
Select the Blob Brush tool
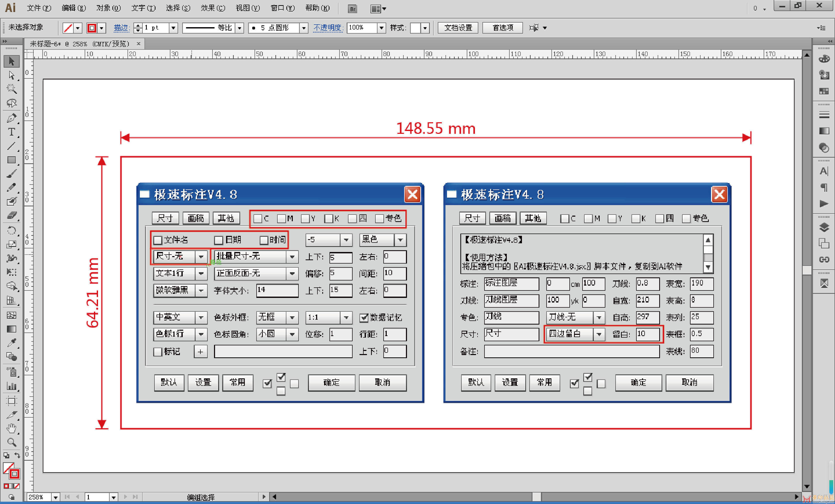point(12,201)
